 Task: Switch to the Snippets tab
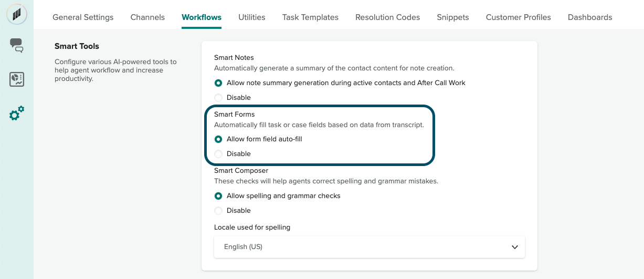click(452, 17)
